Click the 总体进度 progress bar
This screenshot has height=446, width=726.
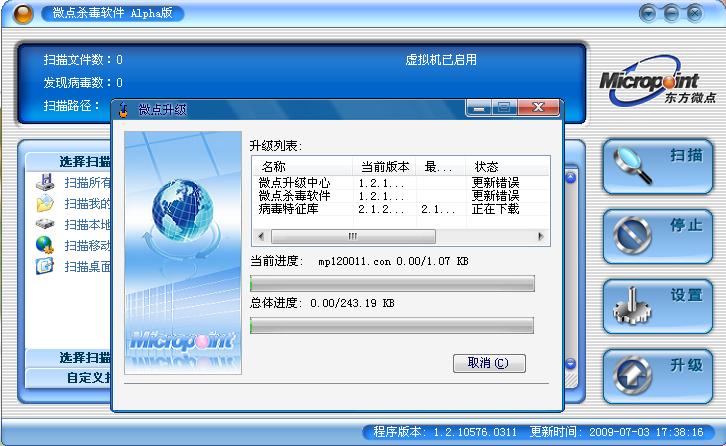(392, 326)
